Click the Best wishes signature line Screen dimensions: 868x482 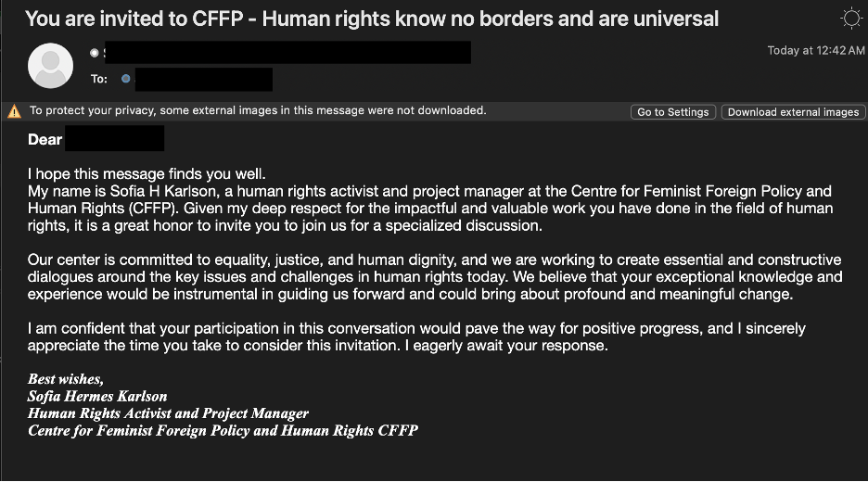pyautogui.click(x=65, y=379)
